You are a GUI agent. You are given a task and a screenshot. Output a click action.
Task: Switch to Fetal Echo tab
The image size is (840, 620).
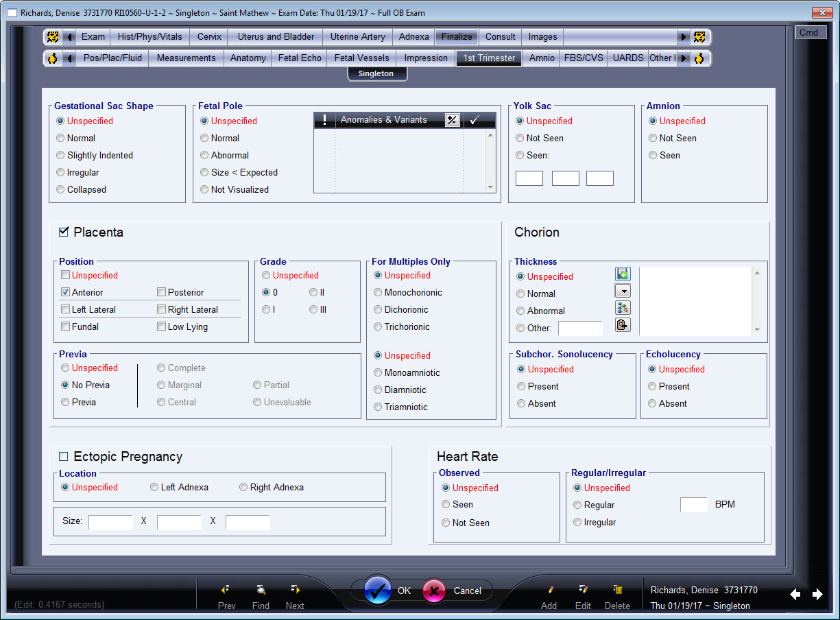point(300,58)
